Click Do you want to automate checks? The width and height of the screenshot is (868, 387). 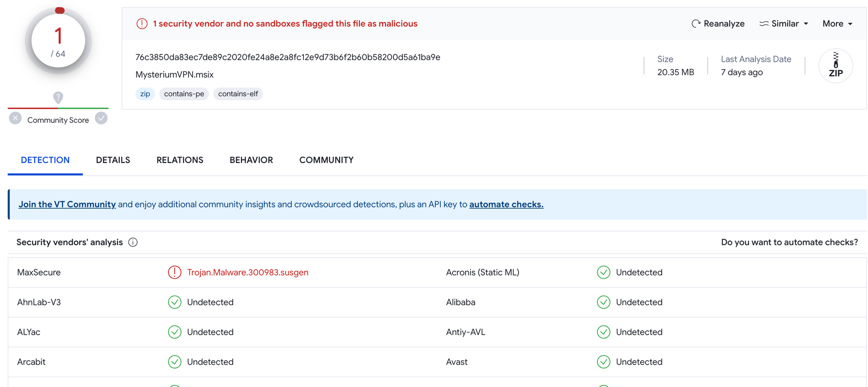tap(789, 243)
